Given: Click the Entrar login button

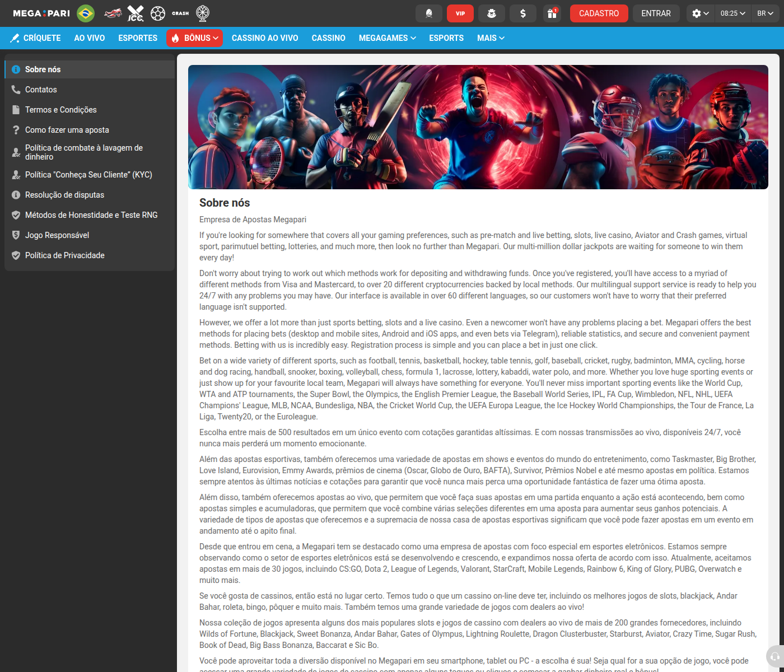Looking at the screenshot, I should click(x=656, y=13).
